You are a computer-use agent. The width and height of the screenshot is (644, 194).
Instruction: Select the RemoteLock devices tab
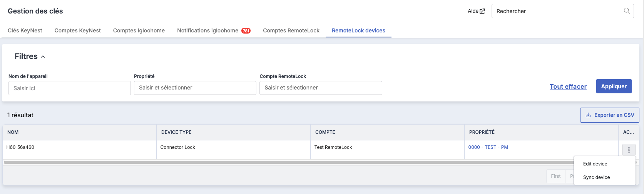click(x=358, y=30)
